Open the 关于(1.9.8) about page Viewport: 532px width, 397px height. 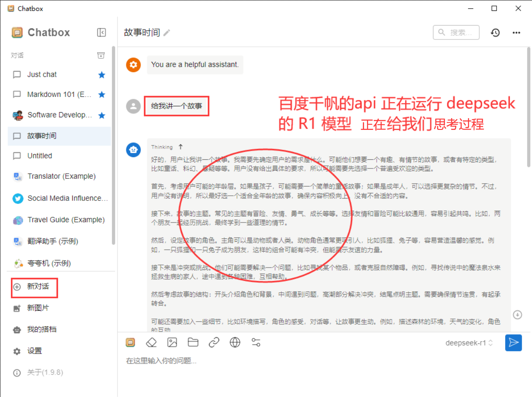coord(58,372)
